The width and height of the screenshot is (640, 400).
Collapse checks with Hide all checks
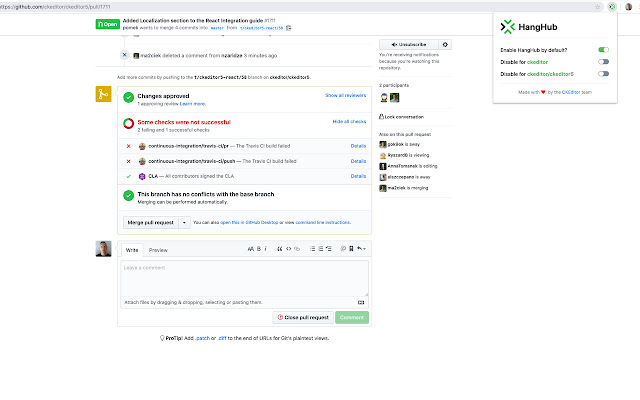pos(349,122)
